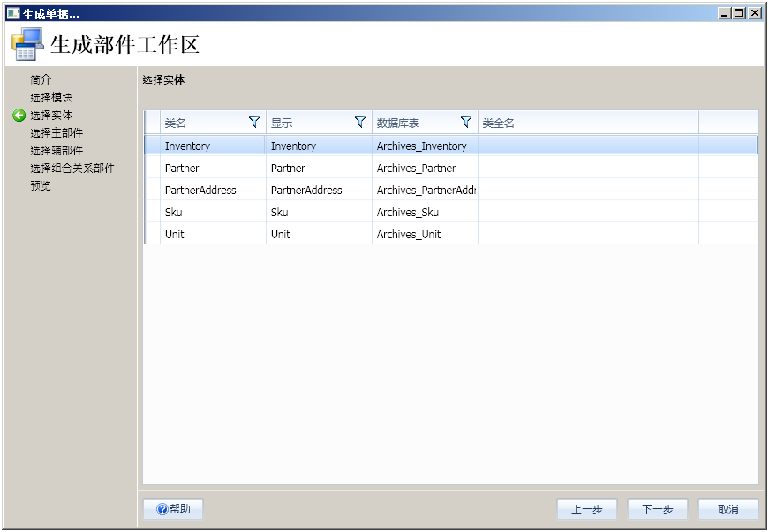
Task: Go to the 选择组合关系部件 step
Action: pyautogui.click(x=72, y=168)
